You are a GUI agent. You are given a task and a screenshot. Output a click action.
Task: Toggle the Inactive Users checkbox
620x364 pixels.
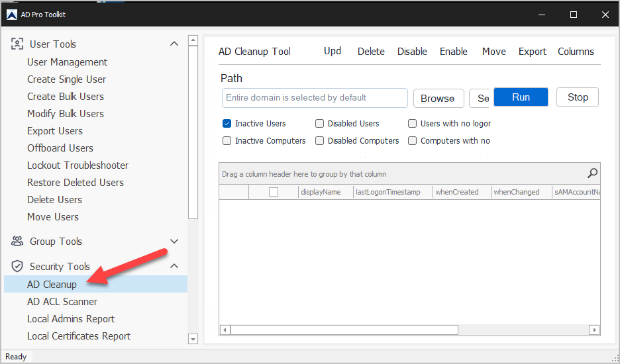click(x=227, y=124)
